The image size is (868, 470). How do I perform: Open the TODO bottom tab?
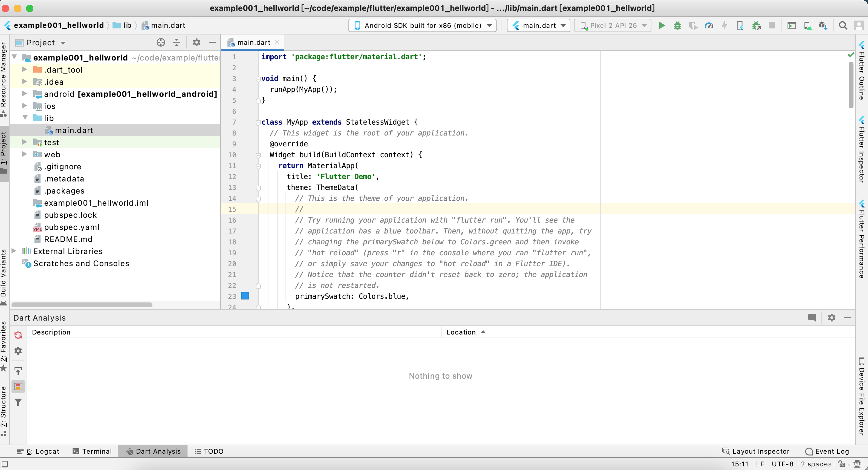click(x=209, y=451)
